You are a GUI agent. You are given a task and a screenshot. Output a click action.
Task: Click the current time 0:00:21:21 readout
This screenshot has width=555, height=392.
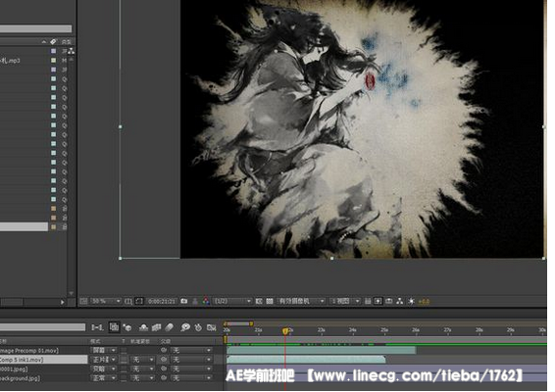pos(162,302)
